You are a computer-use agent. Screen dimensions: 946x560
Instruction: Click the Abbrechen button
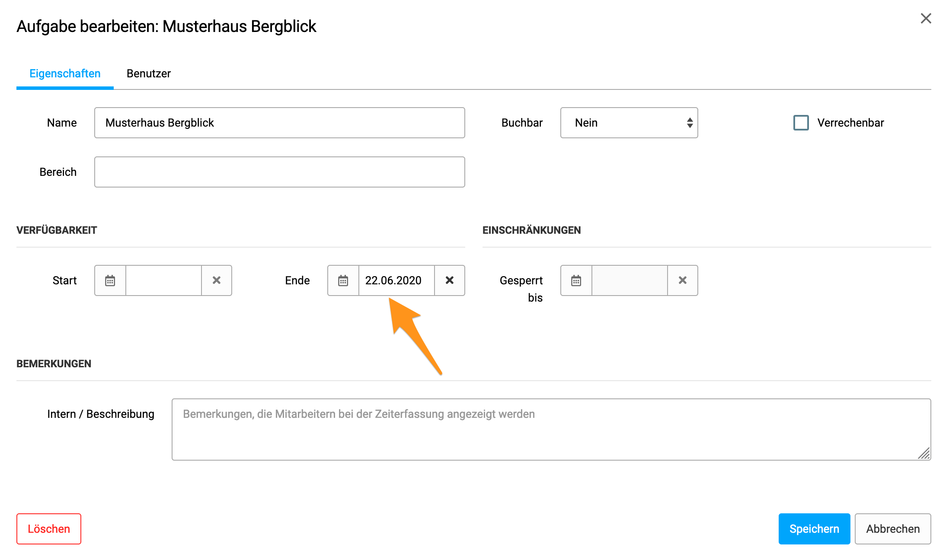(x=893, y=529)
